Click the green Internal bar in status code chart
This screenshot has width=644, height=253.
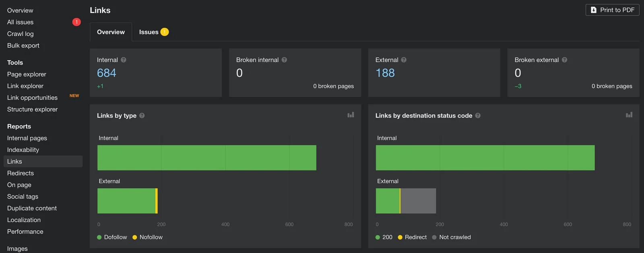(485, 158)
